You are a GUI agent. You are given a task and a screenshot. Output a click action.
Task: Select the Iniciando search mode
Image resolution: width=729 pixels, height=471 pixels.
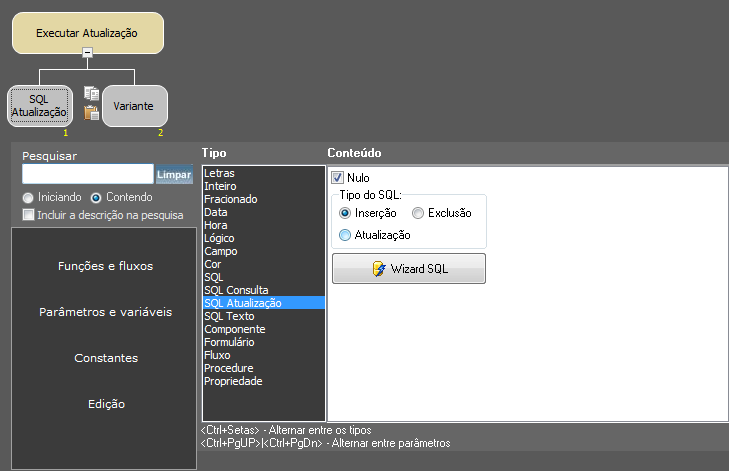click(28, 197)
